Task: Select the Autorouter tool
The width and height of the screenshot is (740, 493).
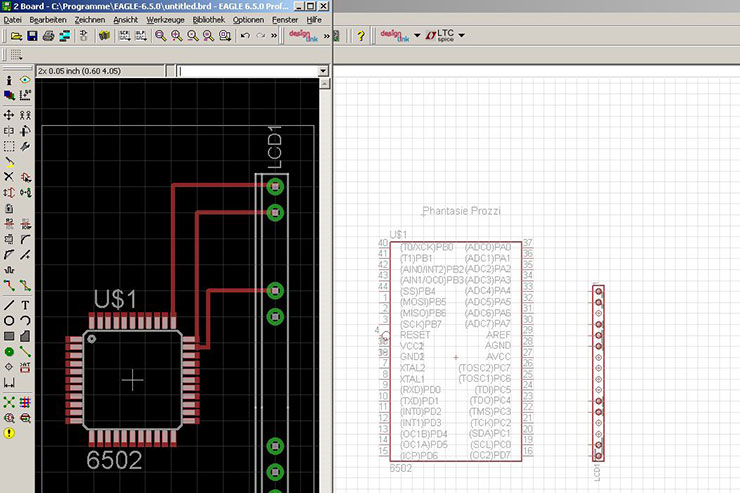Action: click(25, 402)
